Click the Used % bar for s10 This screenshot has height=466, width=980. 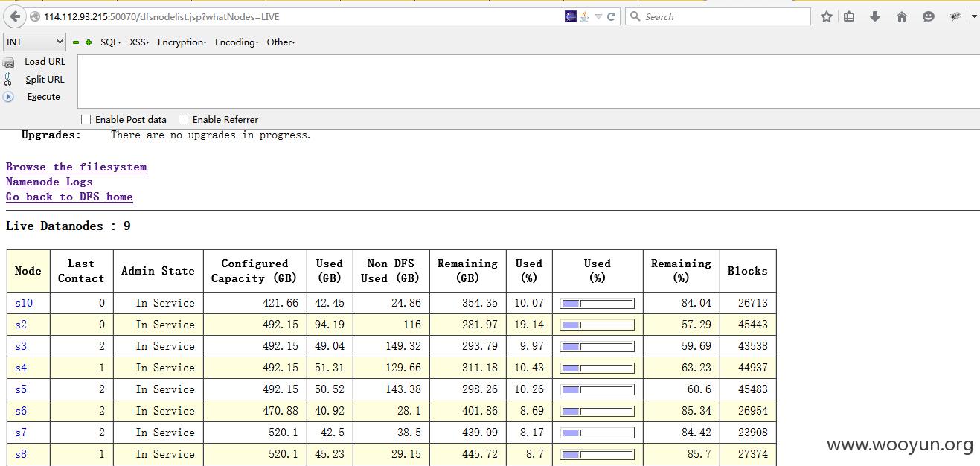tap(598, 304)
